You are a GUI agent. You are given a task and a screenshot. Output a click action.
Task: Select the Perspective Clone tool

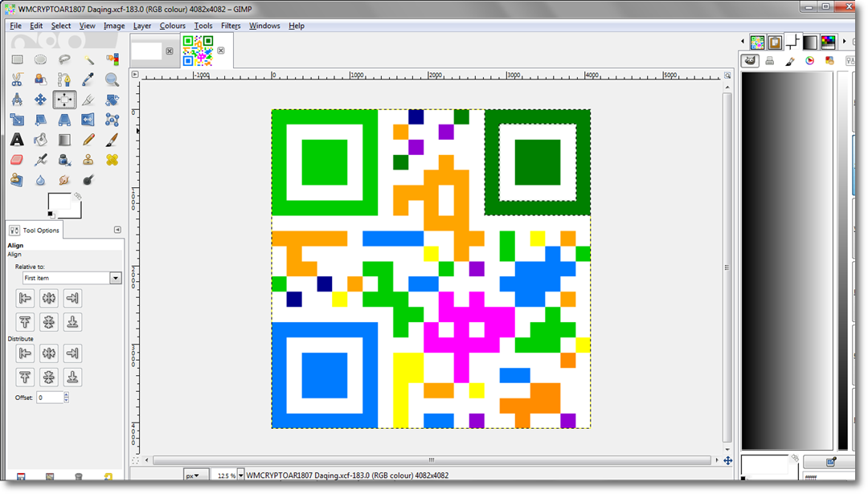[17, 180]
